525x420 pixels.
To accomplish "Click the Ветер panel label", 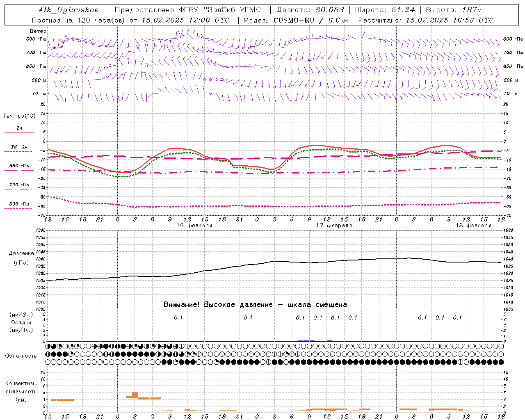I will click(38, 31).
